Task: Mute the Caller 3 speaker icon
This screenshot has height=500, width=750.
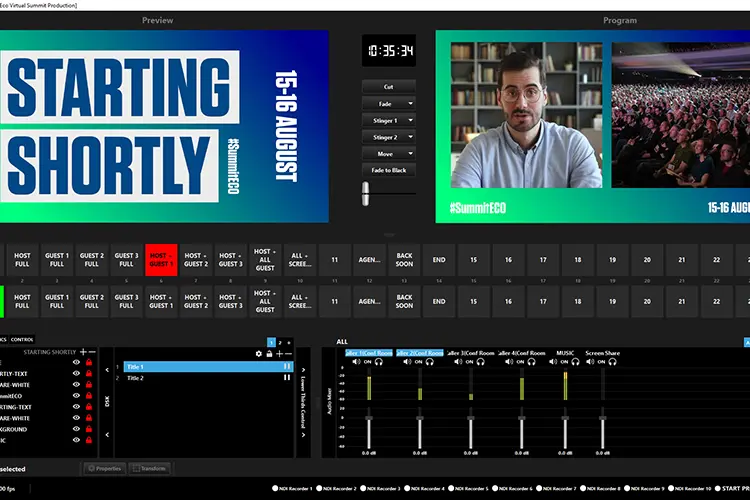Action: pos(458,362)
